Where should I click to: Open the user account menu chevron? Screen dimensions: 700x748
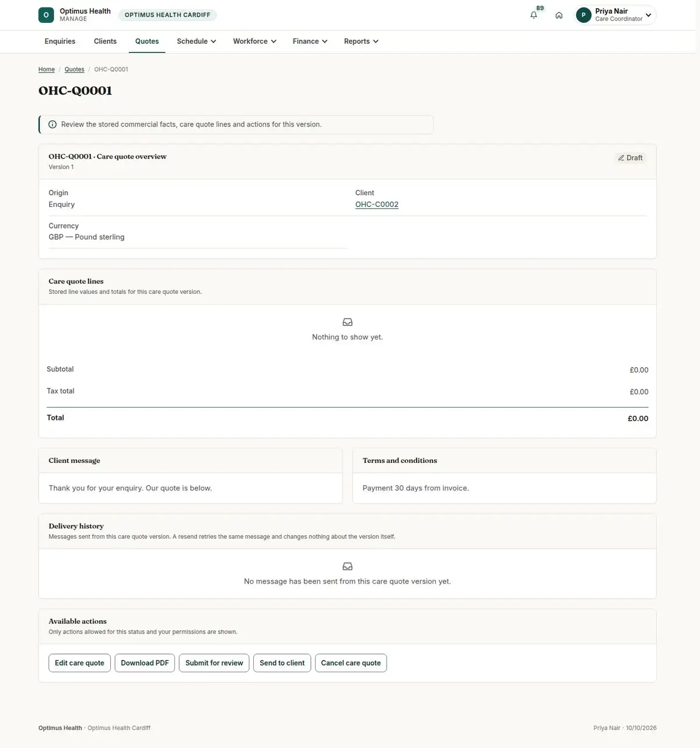648,15
